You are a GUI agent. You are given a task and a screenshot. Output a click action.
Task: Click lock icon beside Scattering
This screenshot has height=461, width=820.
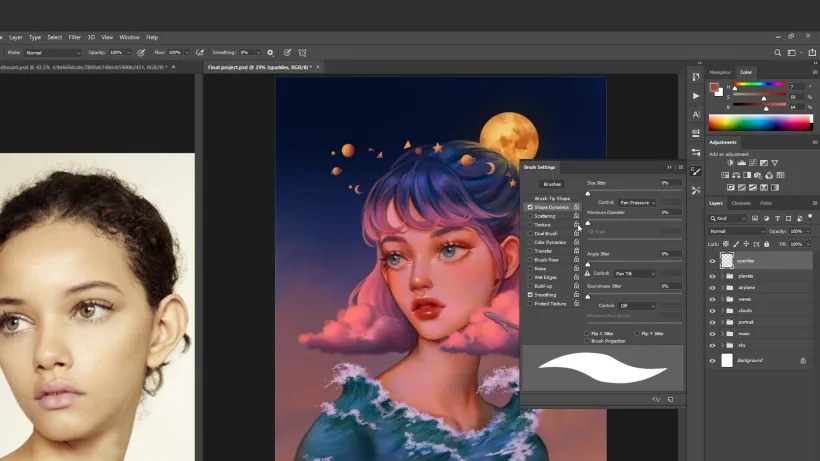point(576,216)
